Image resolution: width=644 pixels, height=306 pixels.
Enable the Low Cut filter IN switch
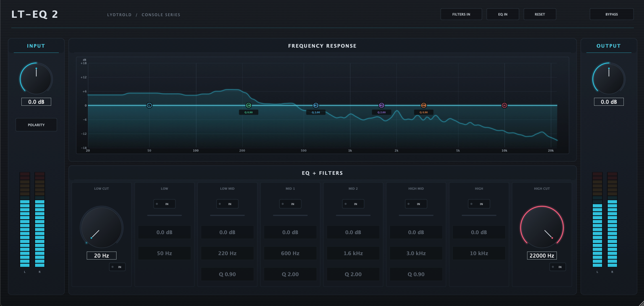[x=117, y=267]
